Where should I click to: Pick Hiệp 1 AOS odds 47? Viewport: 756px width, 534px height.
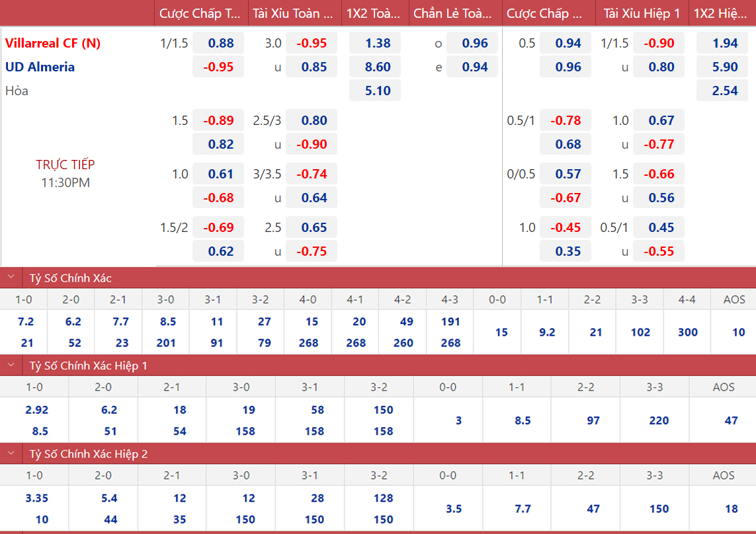tap(731, 420)
